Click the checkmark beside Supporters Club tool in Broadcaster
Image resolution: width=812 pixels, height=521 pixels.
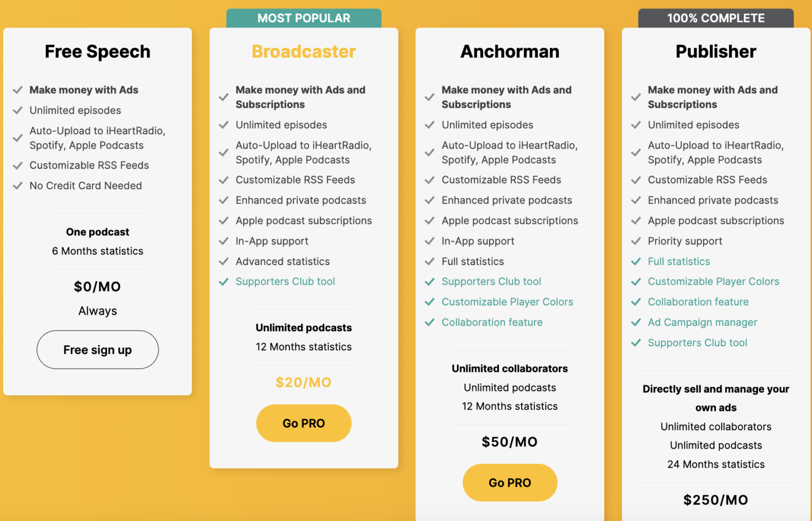pyautogui.click(x=223, y=281)
